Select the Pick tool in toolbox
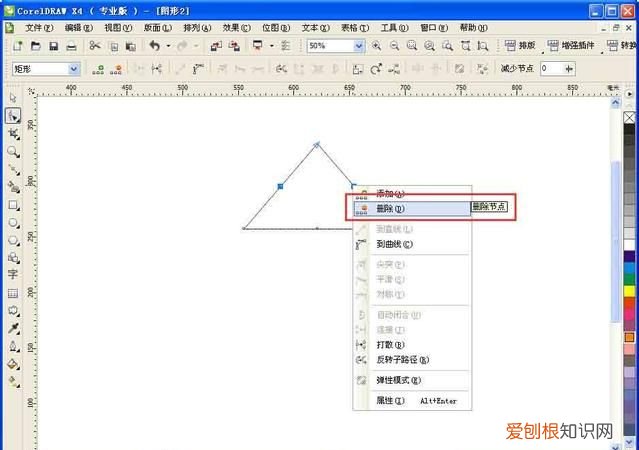This screenshot has height=450, width=639. click(13, 98)
